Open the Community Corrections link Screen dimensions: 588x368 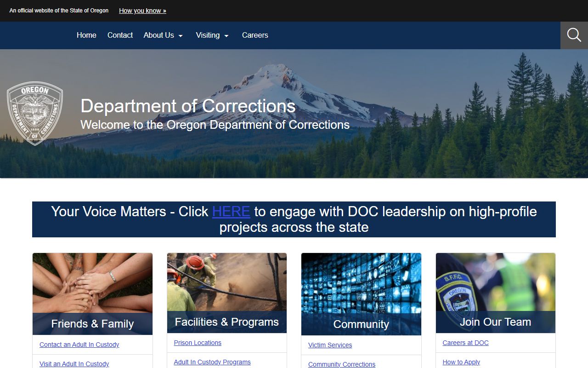pos(342,364)
